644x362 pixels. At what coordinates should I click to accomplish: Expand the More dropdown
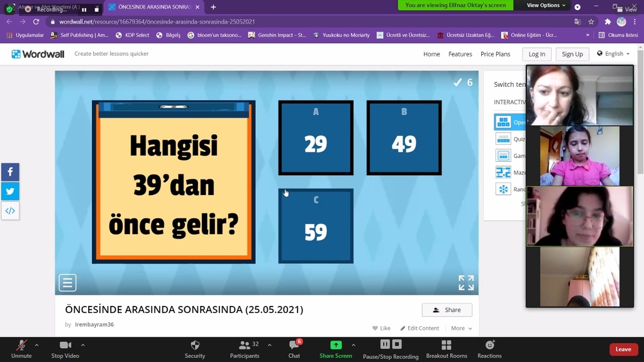(461, 328)
